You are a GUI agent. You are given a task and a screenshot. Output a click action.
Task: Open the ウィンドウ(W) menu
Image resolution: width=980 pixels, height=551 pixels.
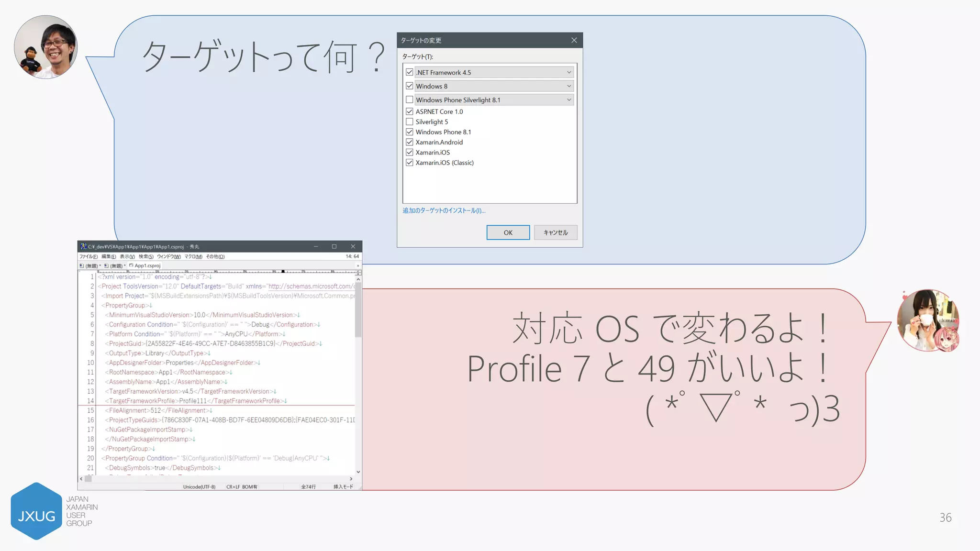point(169,257)
